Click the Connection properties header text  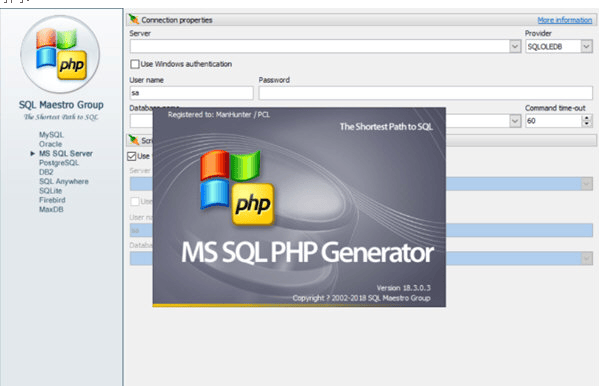[x=177, y=20]
